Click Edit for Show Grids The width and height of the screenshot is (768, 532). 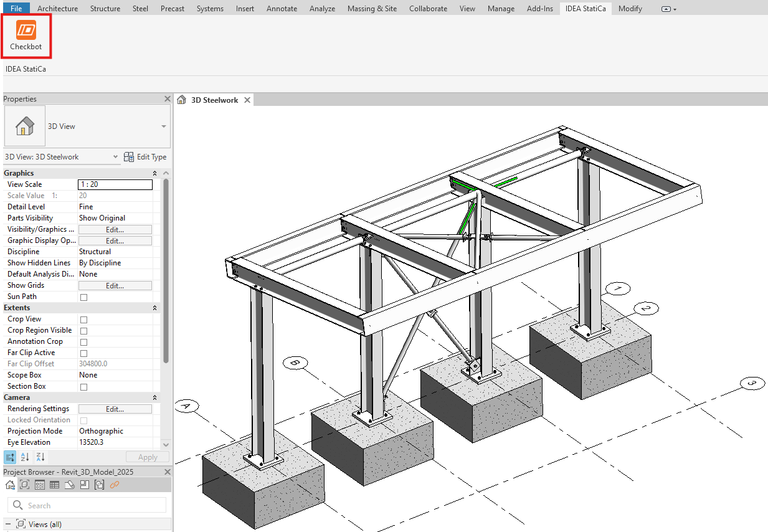click(115, 286)
